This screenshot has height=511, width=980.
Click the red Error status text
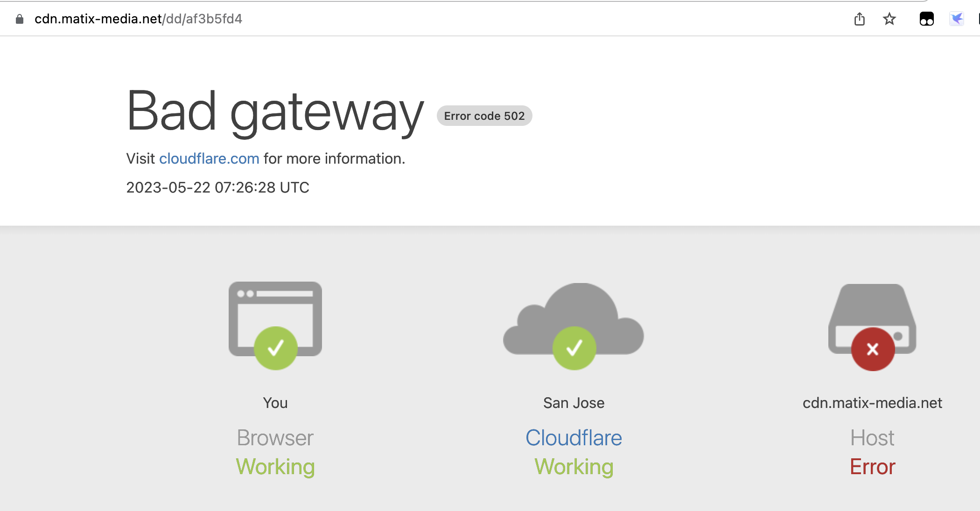pyautogui.click(x=872, y=467)
